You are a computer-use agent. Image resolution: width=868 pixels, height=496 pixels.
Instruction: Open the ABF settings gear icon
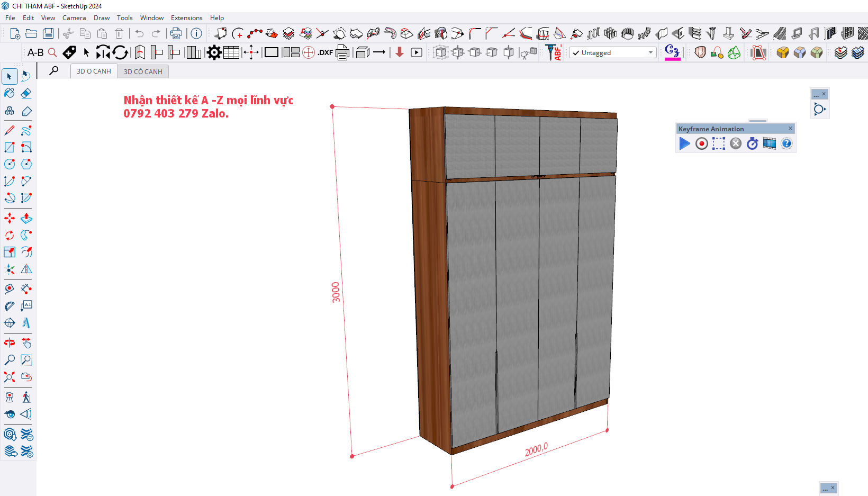(x=214, y=52)
